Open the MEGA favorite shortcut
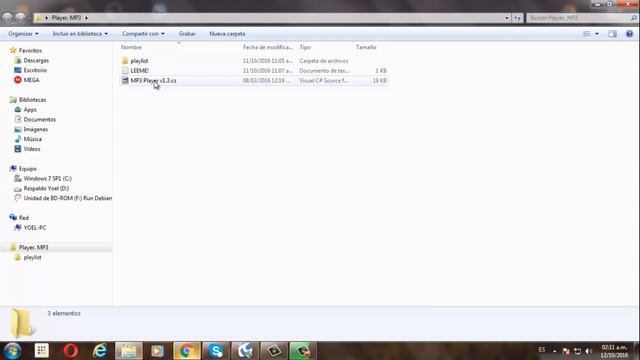640x360 pixels. tap(31, 80)
